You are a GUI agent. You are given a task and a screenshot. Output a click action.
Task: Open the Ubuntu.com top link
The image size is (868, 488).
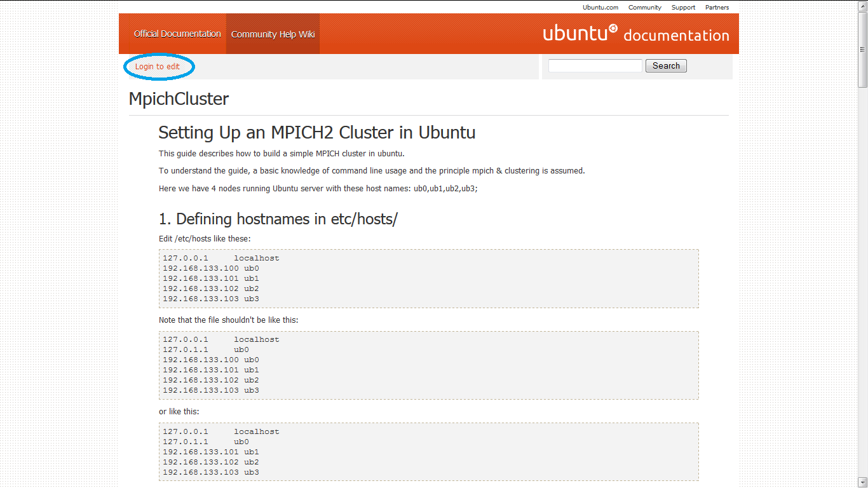[x=600, y=8]
